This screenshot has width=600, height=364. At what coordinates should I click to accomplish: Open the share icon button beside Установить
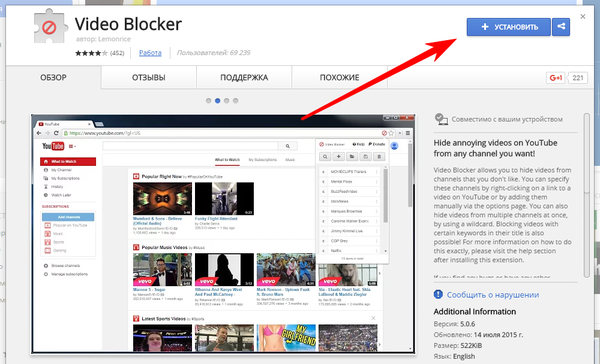[561, 27]
